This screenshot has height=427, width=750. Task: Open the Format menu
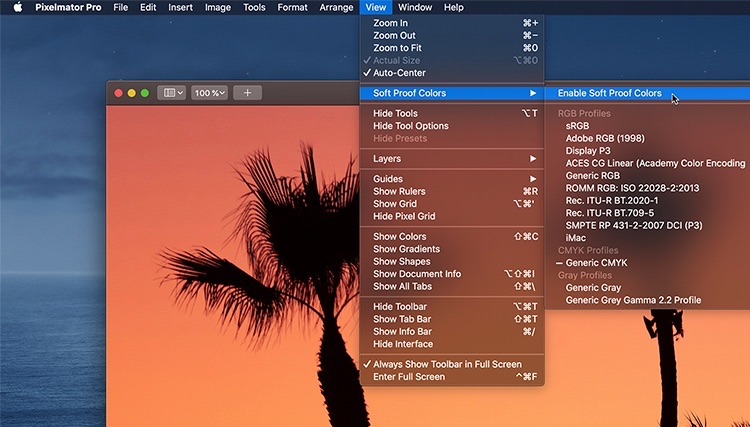(292, 7)
